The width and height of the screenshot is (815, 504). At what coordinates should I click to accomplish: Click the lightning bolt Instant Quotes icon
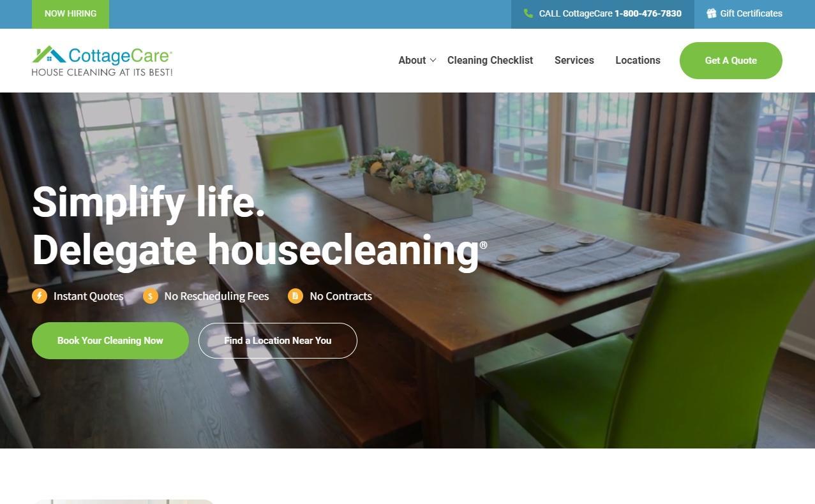tap(40, 296)
